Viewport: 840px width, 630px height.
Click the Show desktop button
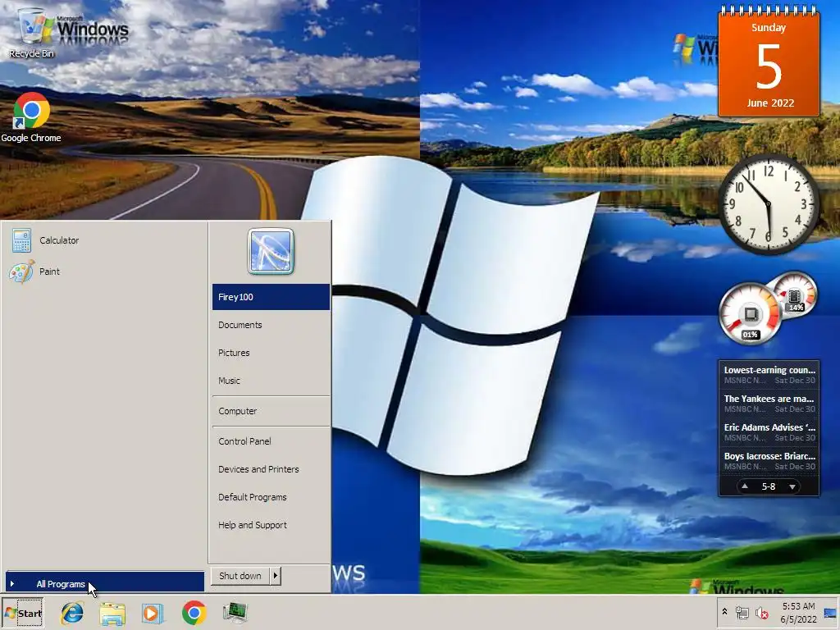[831, 613]
